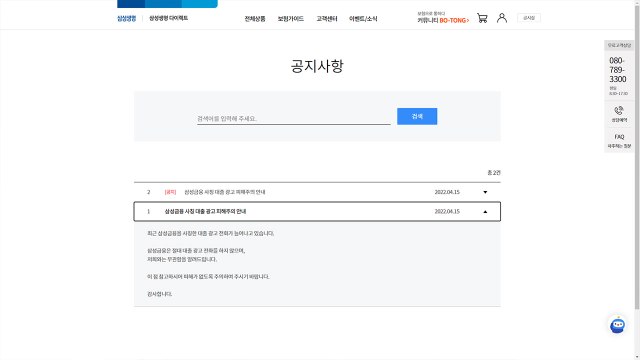Image resolution: width=640 pixels, height=360 pixels.
Task: Collapse notice number 1 with up arrow
Action: pos(485,211)
